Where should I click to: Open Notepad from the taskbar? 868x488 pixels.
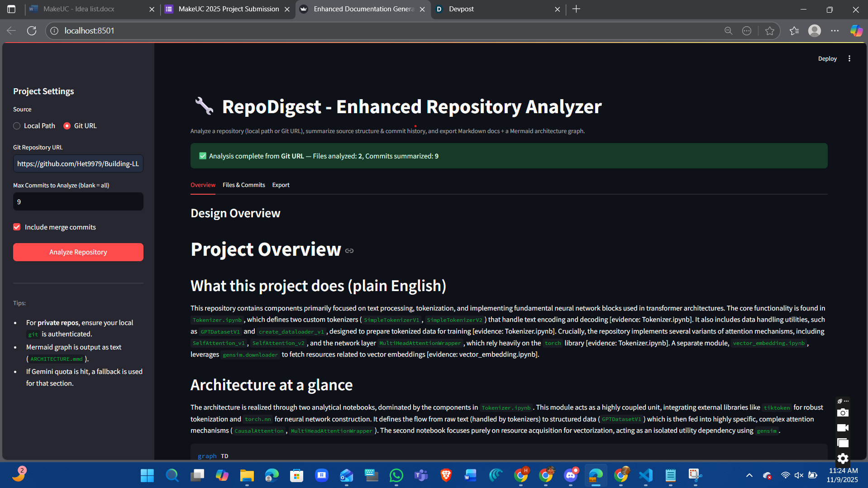670,475
